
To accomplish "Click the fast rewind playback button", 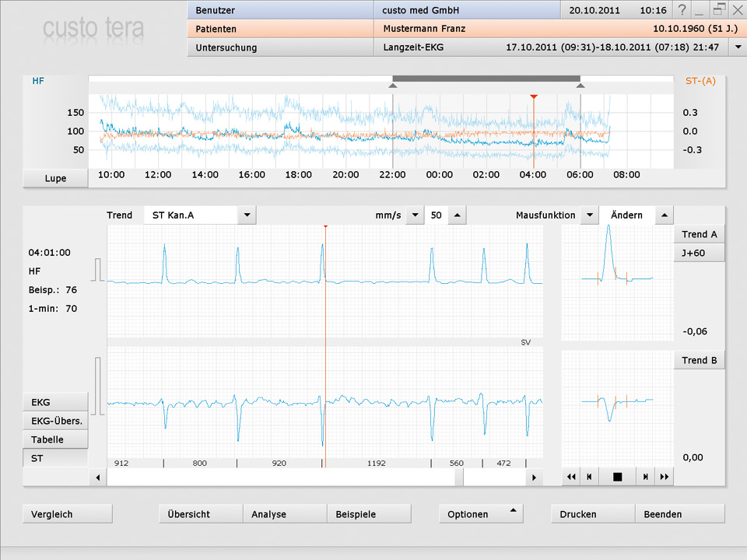I will tap(572, 477).
